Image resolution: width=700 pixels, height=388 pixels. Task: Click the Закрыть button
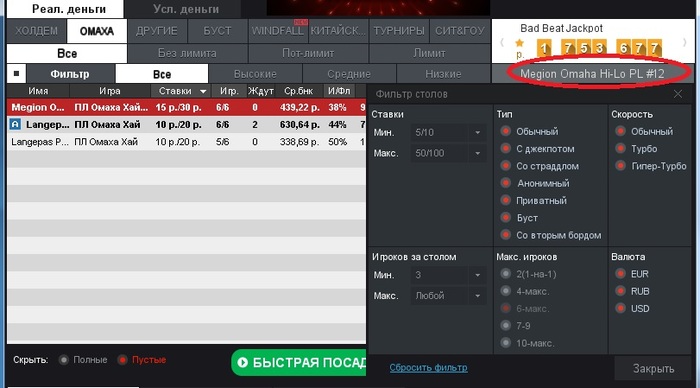[654, 368]
